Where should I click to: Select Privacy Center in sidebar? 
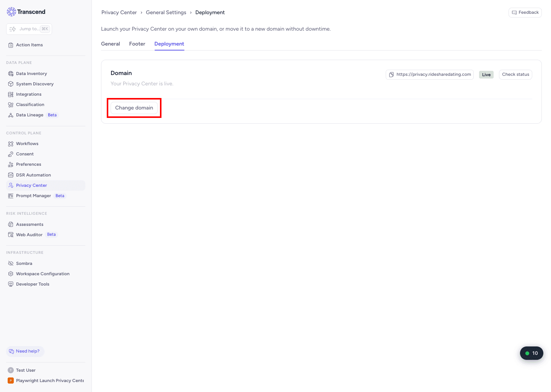point(46,185)
